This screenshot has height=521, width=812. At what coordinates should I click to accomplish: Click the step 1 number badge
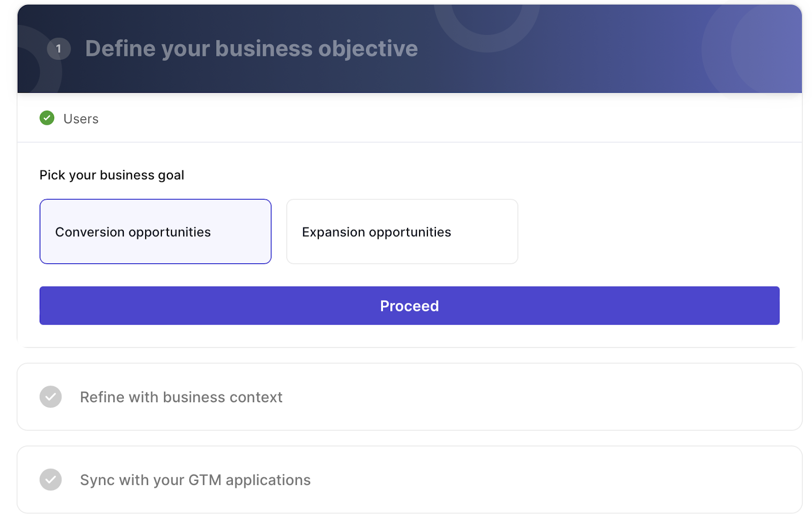click(x=58, y=49)
